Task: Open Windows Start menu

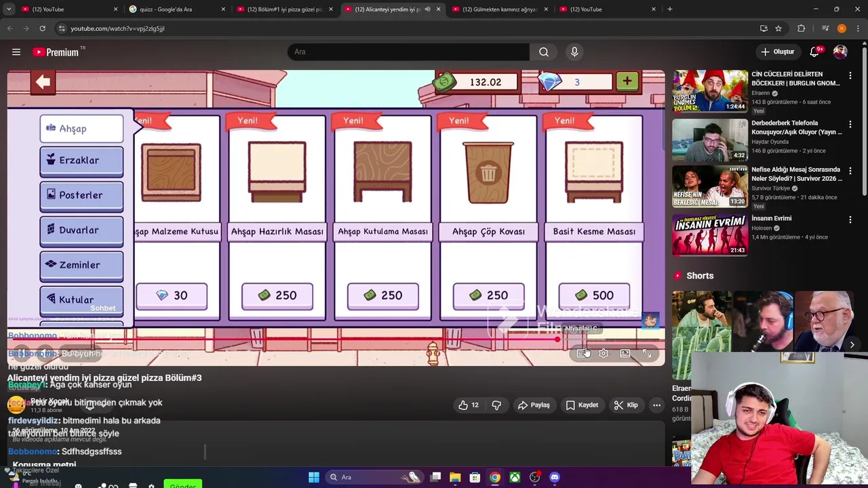Action: click(314, 477)
